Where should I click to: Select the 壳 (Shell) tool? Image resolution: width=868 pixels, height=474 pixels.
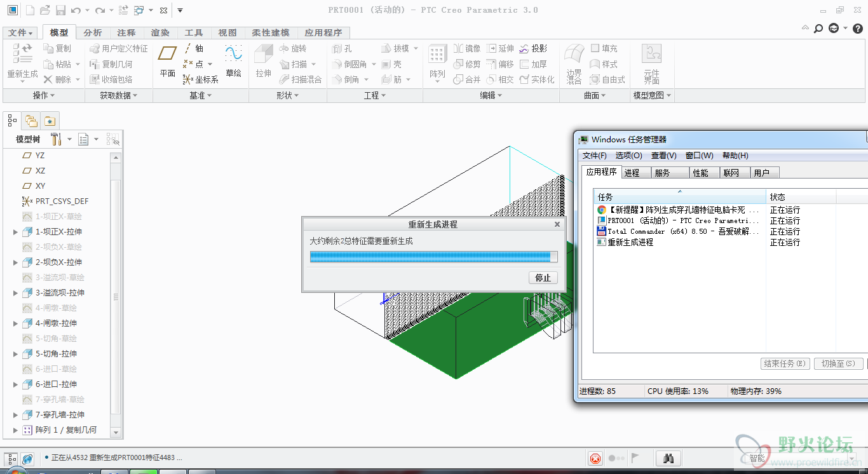[392, 64]
